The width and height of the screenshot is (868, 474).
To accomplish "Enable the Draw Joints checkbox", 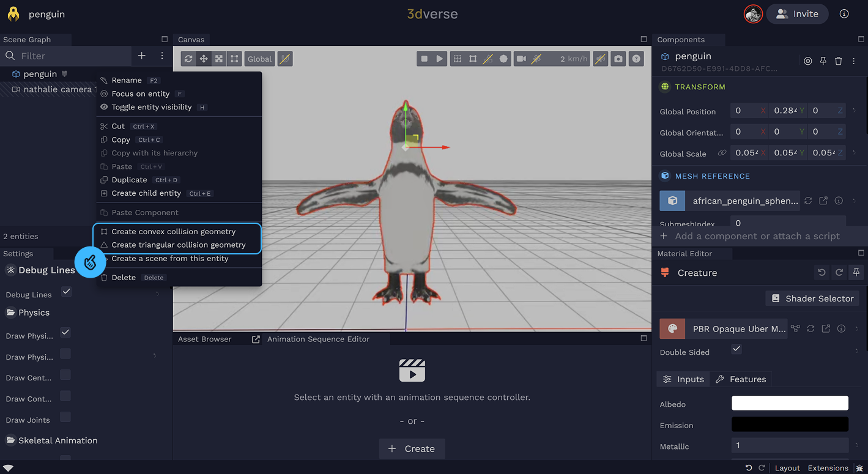I will 65,417.
